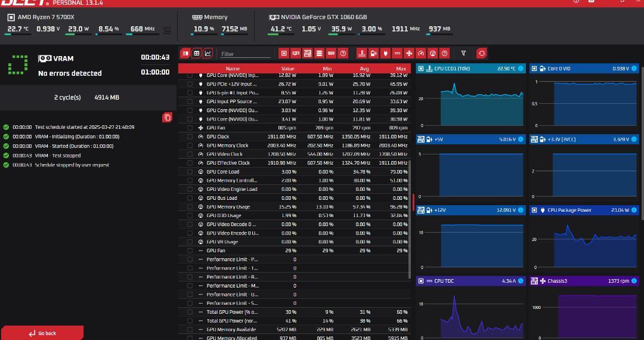Check the GPU Clock row checkbox
The width and height of the screenshot is (644, 340).
click(x=190, y=137)
